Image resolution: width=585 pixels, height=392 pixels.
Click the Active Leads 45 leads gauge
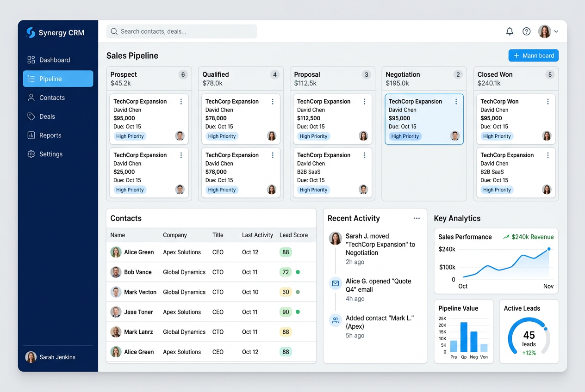coord(529,336)
